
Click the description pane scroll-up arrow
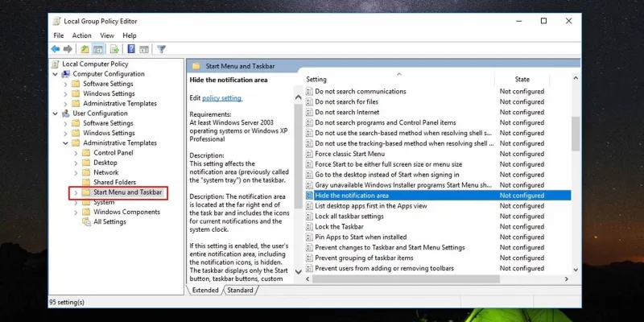(x=299, y=97)
